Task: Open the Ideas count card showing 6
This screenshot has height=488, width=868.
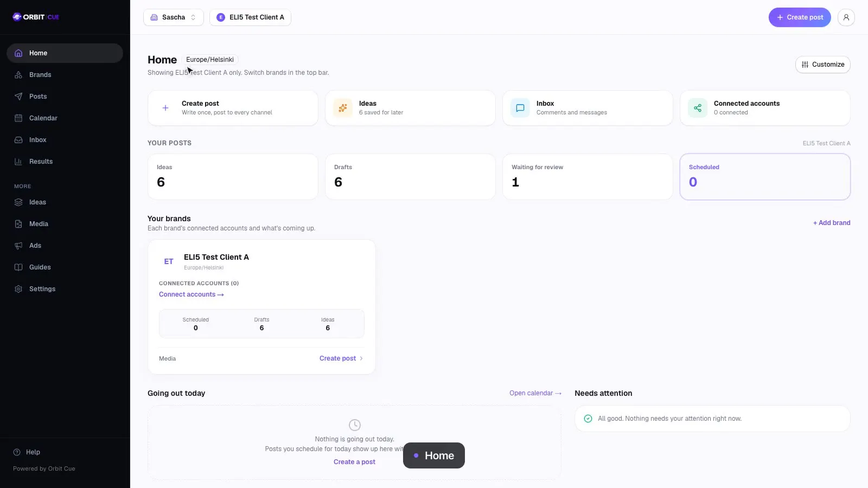Action: point(233,177)
